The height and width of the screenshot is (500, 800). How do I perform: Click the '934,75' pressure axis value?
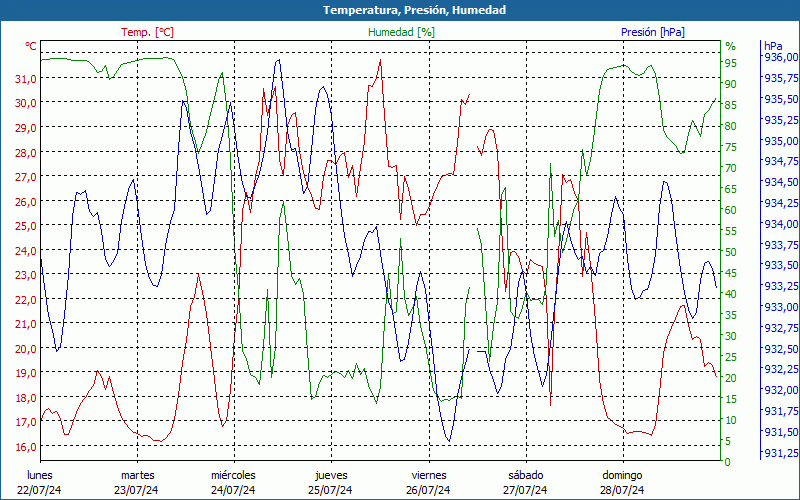point(780,161)
